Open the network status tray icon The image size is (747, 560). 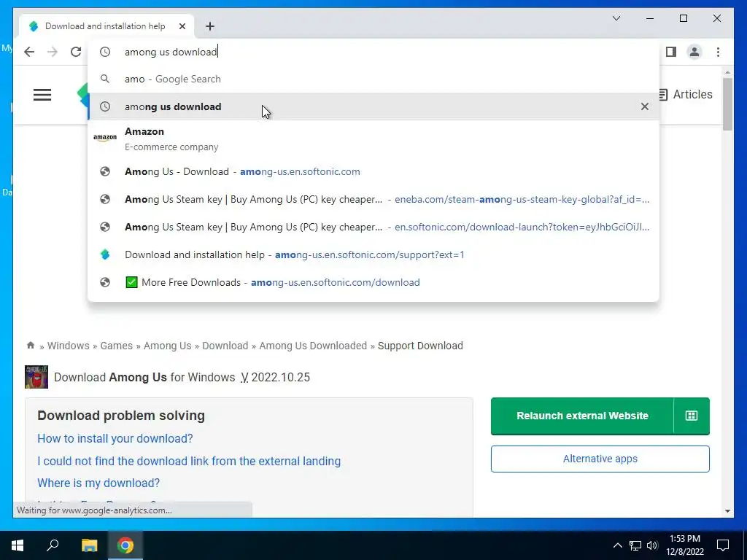click(x=635, y=545)
